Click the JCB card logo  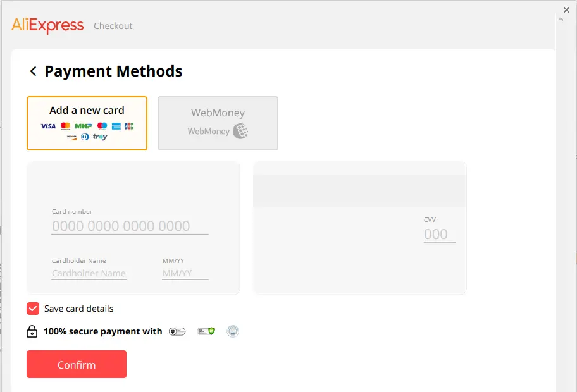tap(129, 126)
